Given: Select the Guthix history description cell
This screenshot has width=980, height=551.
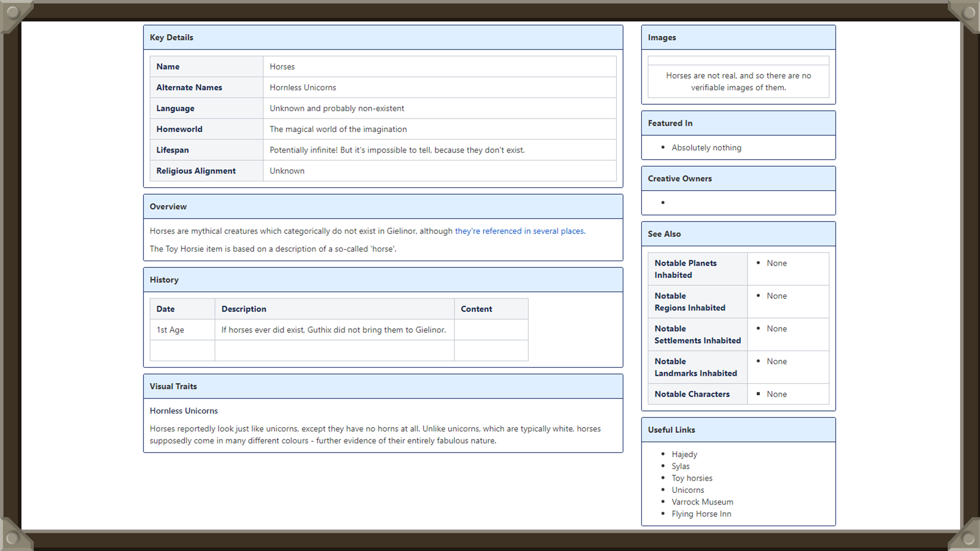Looking at the screenshot, I should (334, 330).
